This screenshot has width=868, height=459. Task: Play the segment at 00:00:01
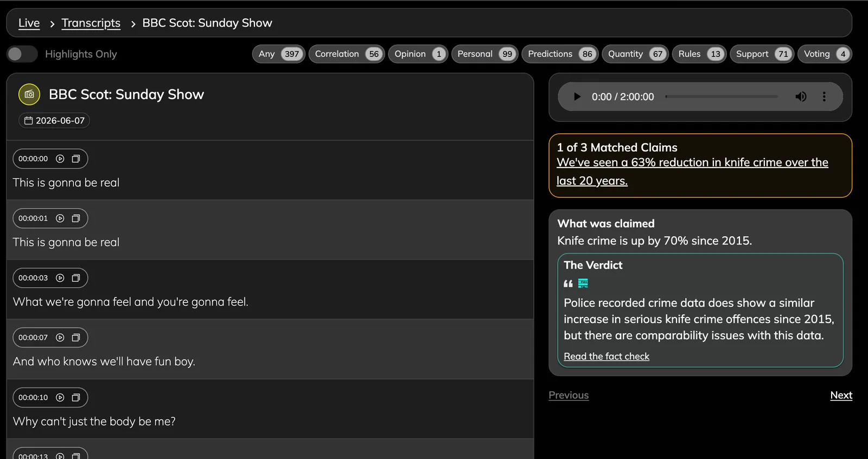tap(60, 218)
